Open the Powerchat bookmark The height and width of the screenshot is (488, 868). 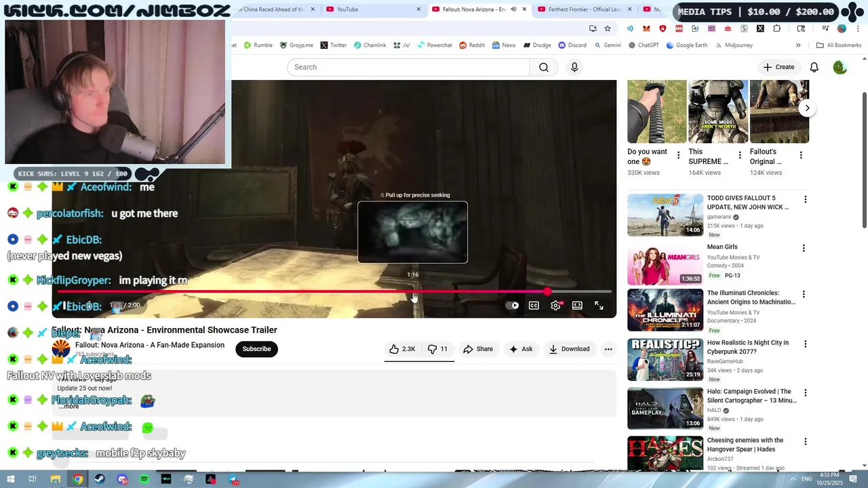[x=434, y=45]
